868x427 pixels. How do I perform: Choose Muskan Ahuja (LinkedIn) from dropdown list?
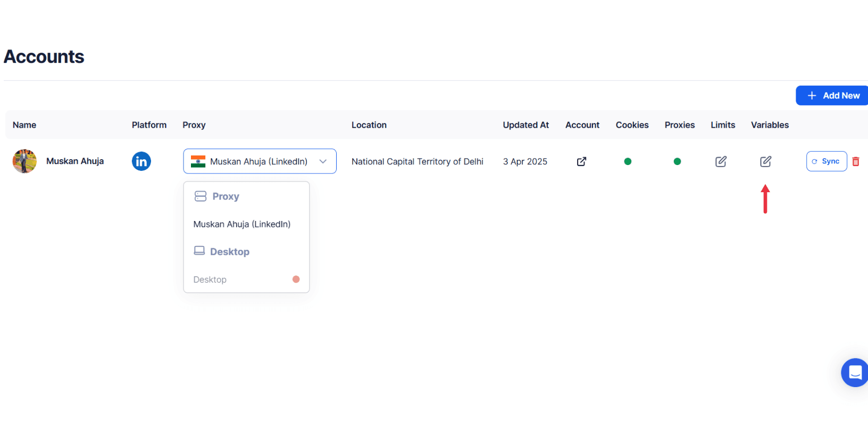[x=242, y=224]
